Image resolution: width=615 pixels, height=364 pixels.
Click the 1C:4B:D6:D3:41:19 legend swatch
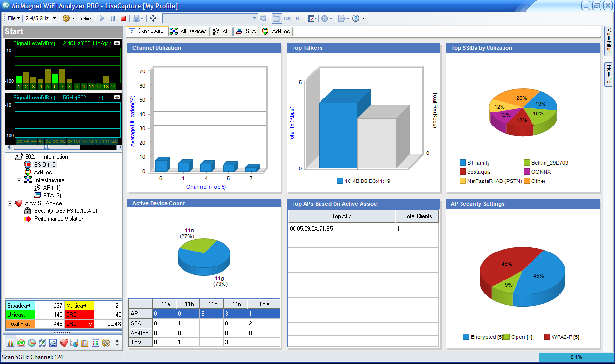(x=340, y=181)
